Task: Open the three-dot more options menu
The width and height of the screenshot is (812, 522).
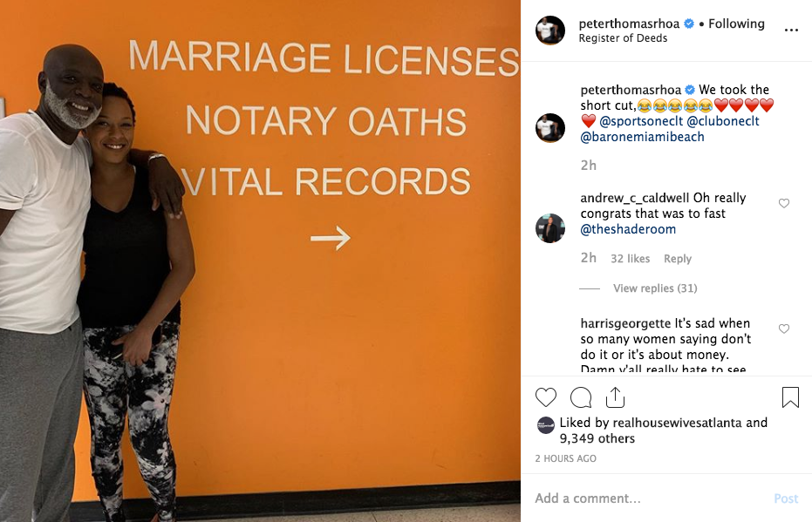Action: pos(791,30)
